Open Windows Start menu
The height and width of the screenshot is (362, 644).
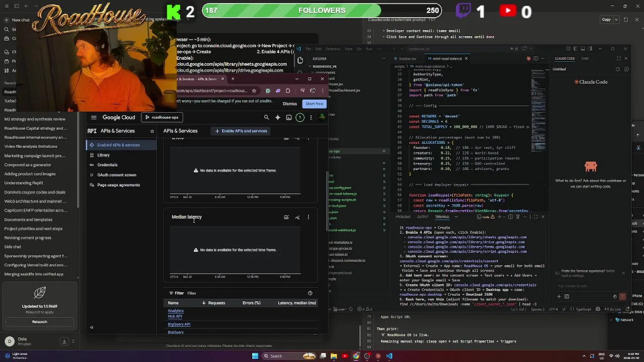(x=255, y=356)
